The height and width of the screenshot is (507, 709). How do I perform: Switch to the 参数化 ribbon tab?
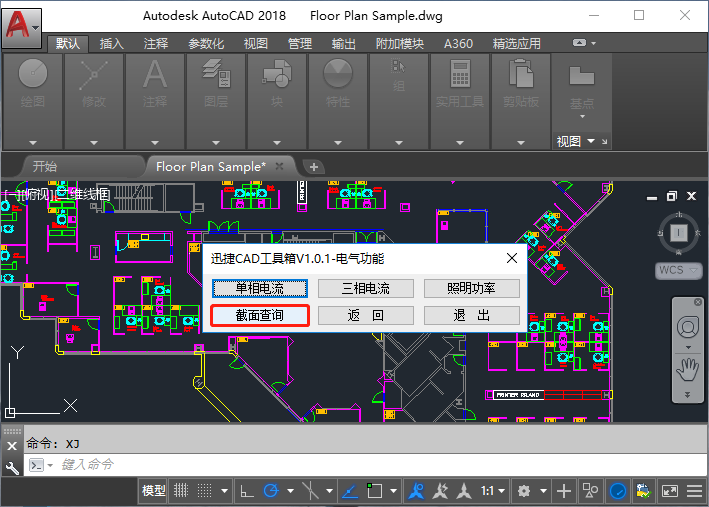[206, 44]
